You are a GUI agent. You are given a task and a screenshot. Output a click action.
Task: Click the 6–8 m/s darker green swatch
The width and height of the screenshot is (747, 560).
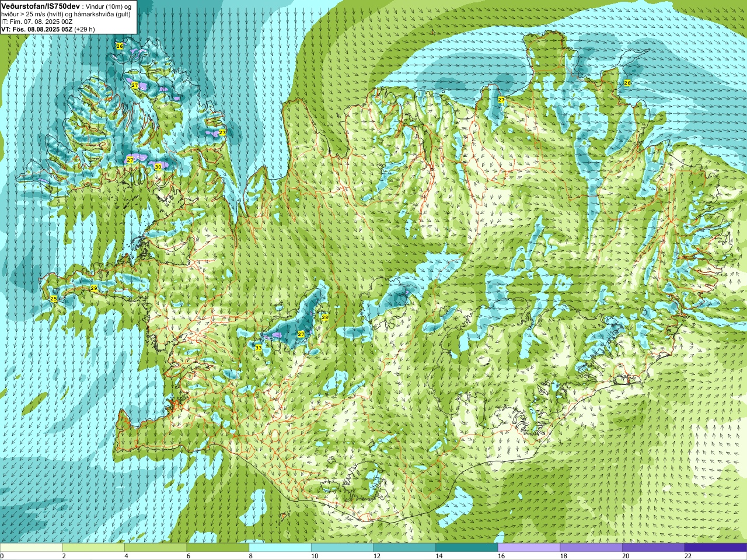pos(218,548)
